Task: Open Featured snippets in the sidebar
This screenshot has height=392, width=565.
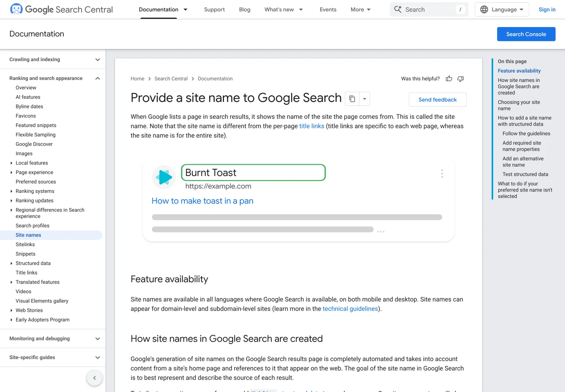Action: [36, 125]
